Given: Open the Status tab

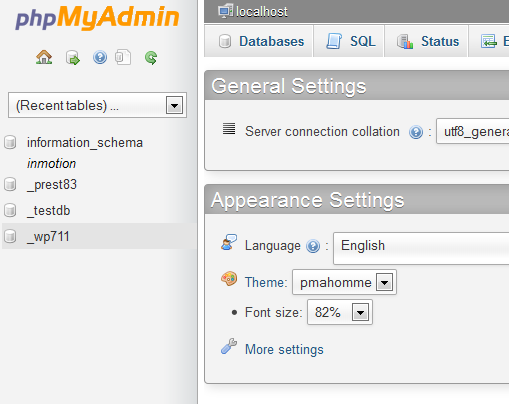Looking at the screenshot, I should tap(427, 41).
